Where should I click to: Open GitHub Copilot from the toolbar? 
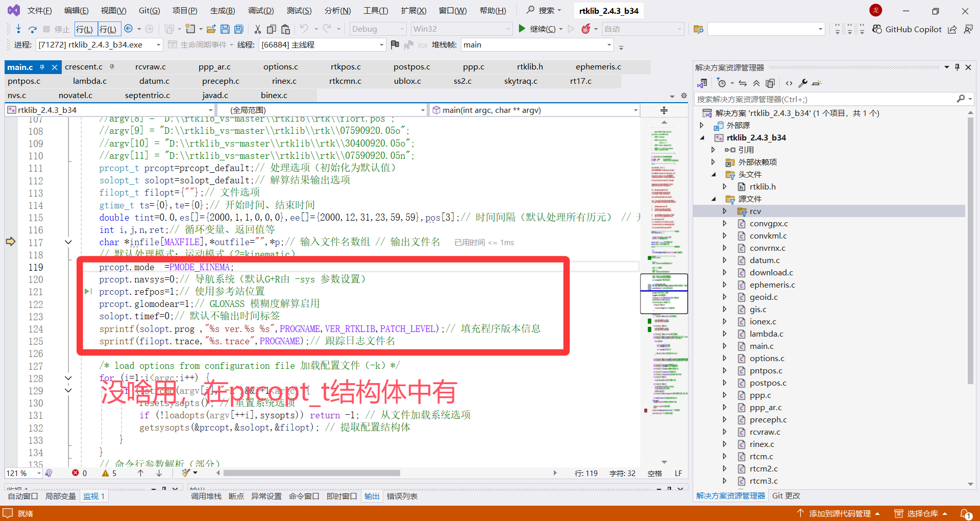tap(906, 29)
